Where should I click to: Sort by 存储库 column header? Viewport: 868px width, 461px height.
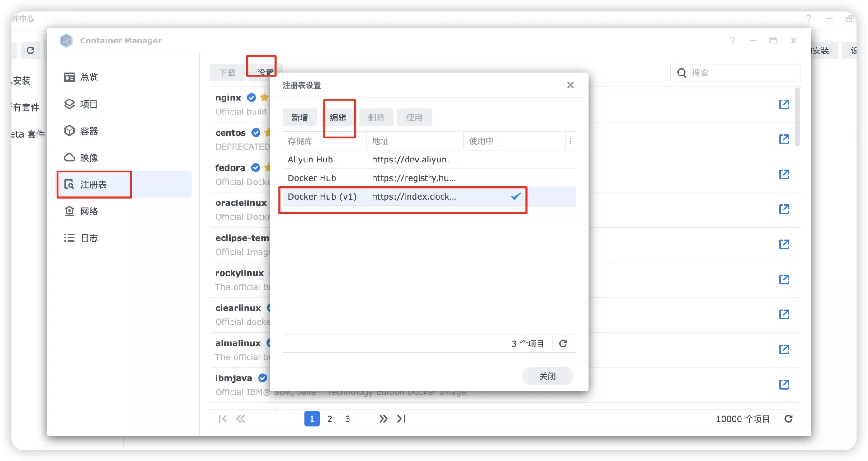click(325, 141)
